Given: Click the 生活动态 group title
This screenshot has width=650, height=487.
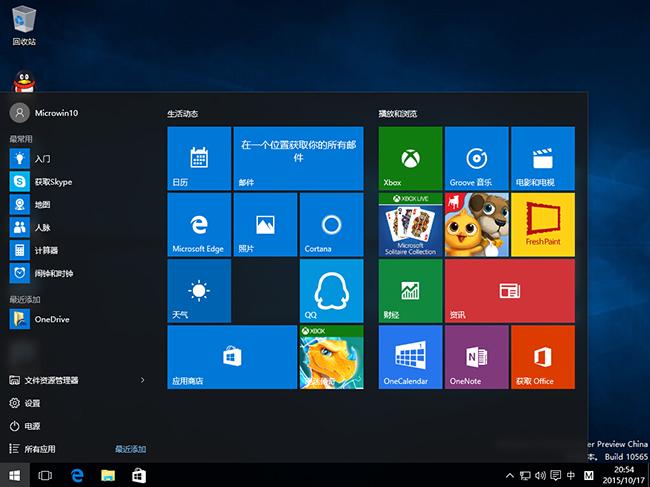Looking at the screenshot, I should [x=182, y=114].
